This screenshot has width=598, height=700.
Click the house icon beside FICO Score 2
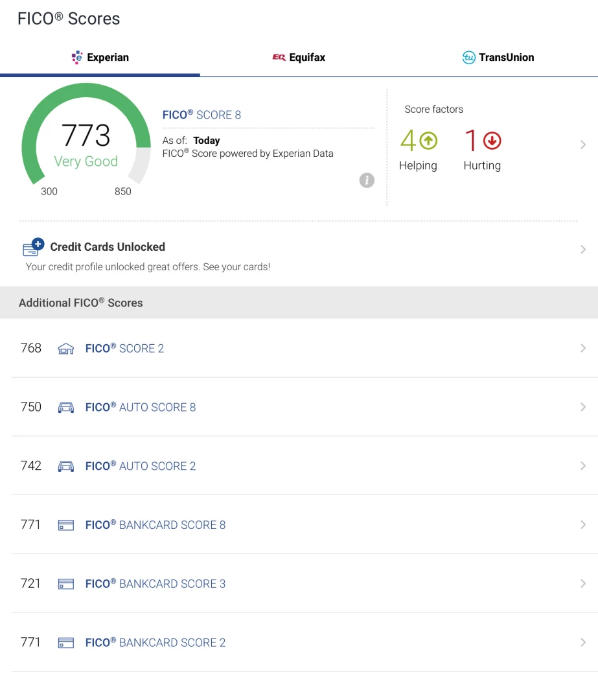[x=65, y=348]
